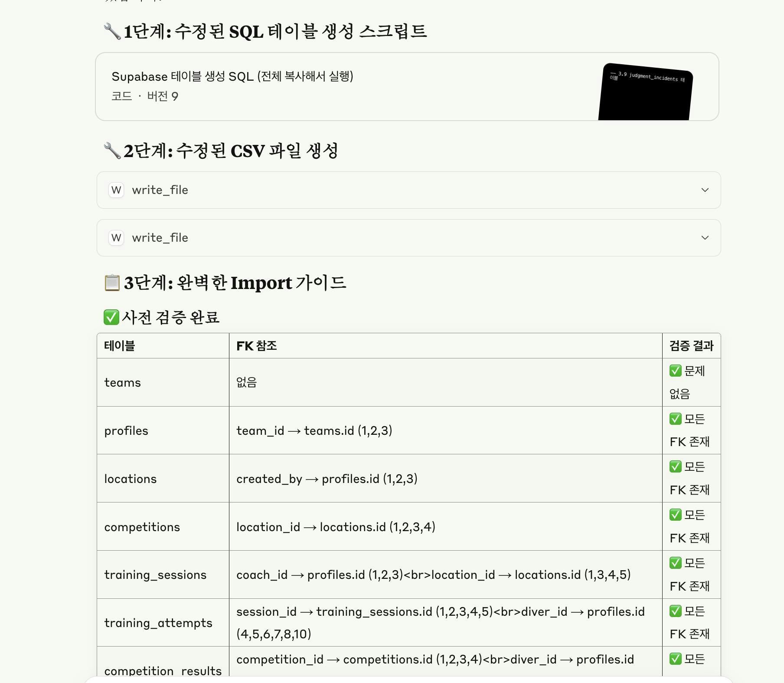This screenshot has height=683, width=784.
Task: Click the green check in locations row
Action: (676, 467)
